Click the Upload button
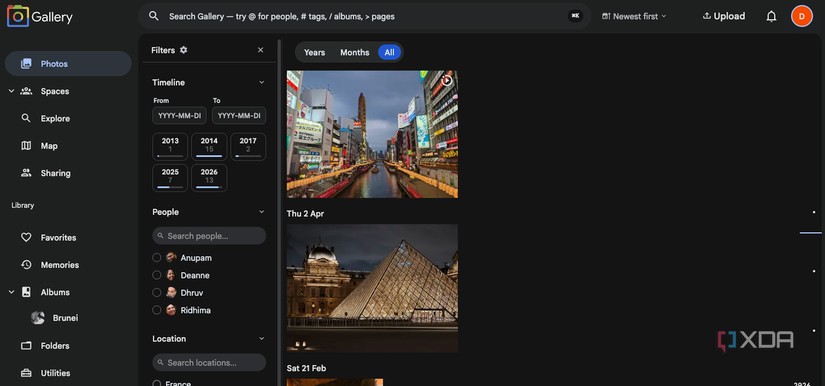Image resolution: width=825 pixels, height=386 pixels. pos(723,16)
